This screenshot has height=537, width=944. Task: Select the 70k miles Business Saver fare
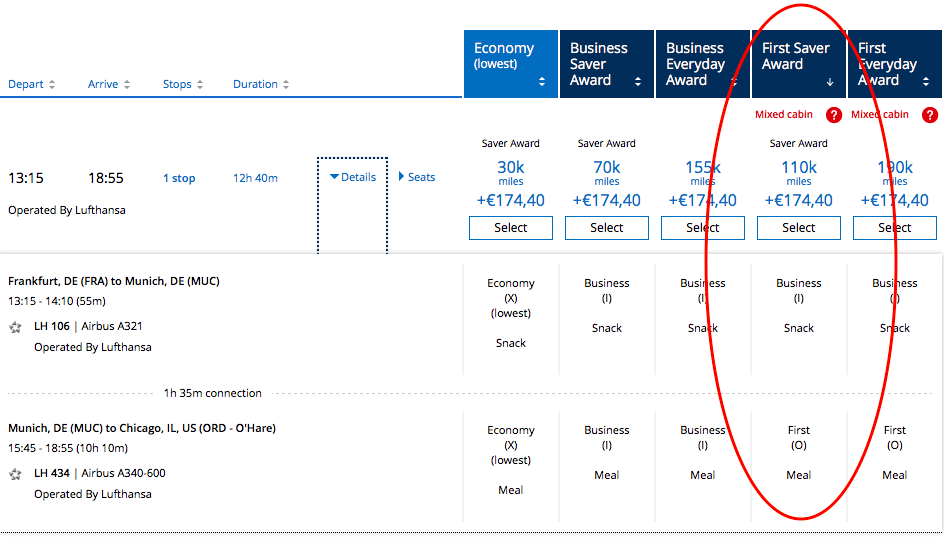coord(606,228)
